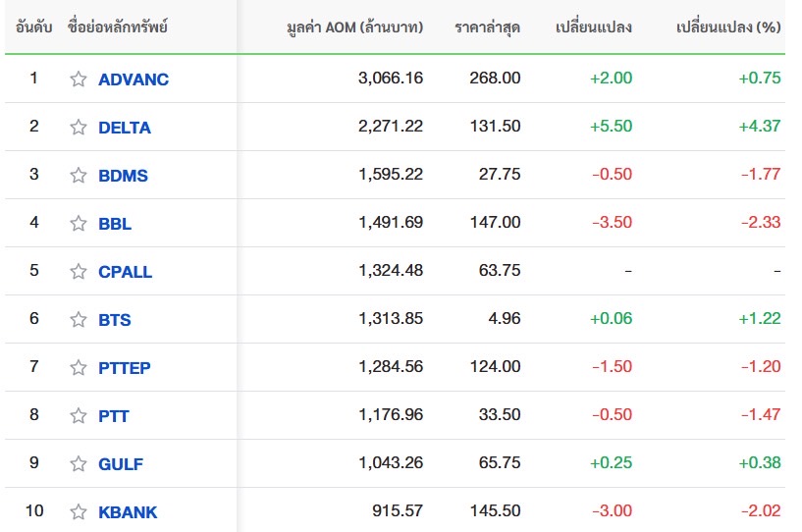Select the ชื่อย่อหลักทรัพย์ column header
802x532 pixels.
pos(118,27)
